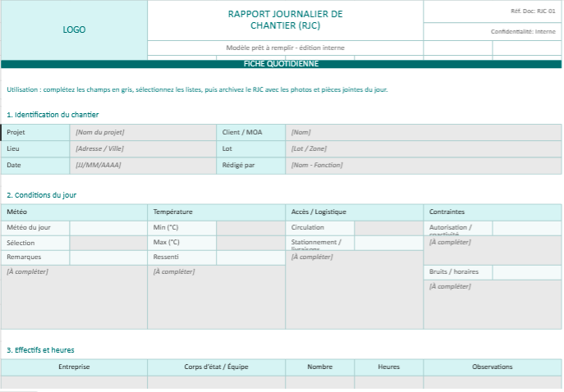Click the FICHE QUOTIDIENNE banner
The width and height of the screenshot is (564, 392).
pos(281,64)
